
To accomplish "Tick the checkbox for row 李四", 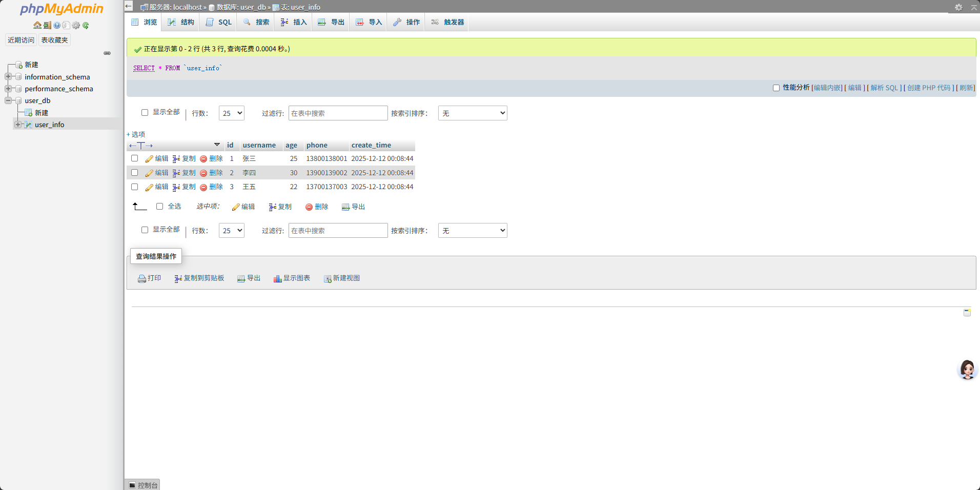I will click(x=135, y=173).
